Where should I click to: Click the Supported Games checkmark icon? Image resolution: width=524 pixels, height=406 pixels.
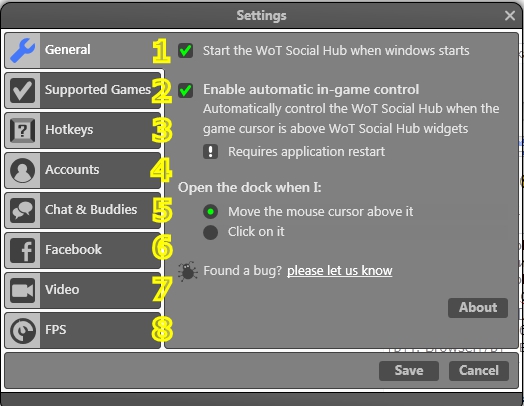click(x=22, y=90)
